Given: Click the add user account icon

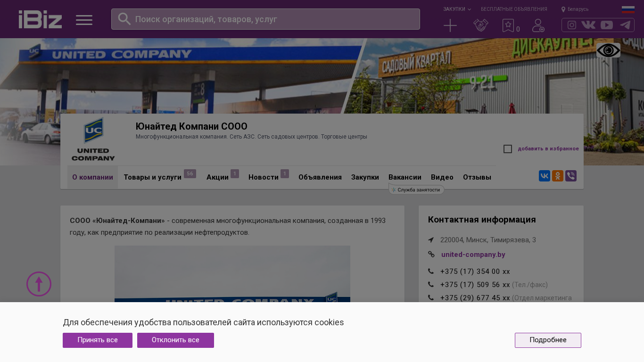Looking at the screenshot, I should click(x=538, y=25).
